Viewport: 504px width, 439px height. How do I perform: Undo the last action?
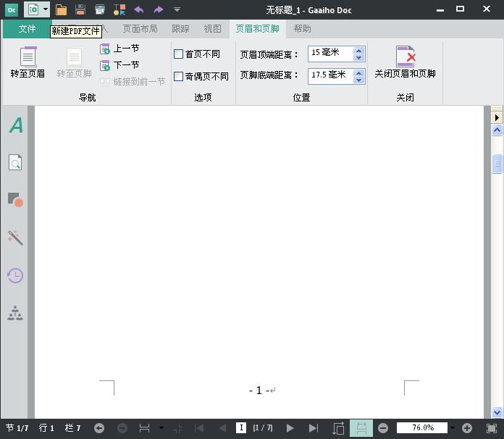coord(139,9)
